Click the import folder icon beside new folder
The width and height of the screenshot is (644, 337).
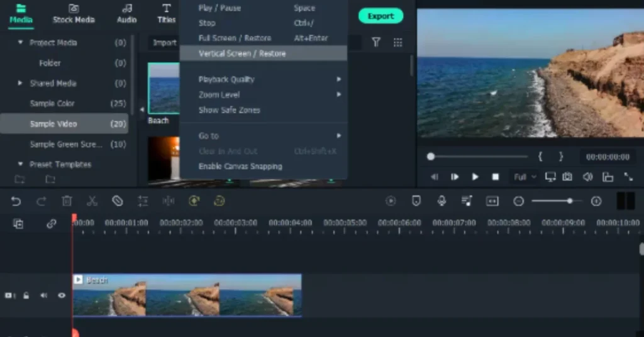tap(50, 179)
